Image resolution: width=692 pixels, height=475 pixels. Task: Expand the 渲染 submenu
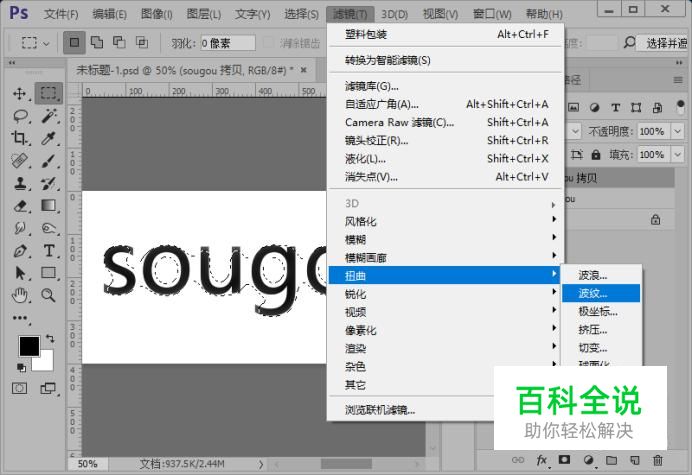click(x=444, y=348)
